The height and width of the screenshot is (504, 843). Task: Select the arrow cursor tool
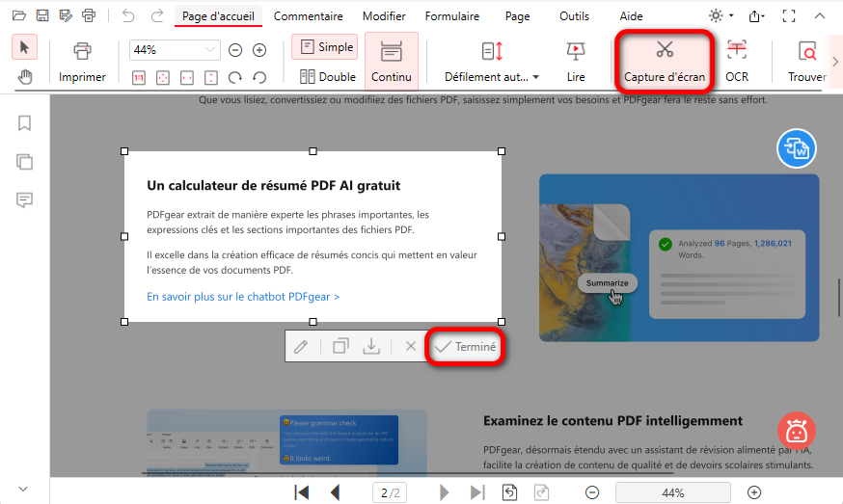point(25,47)
